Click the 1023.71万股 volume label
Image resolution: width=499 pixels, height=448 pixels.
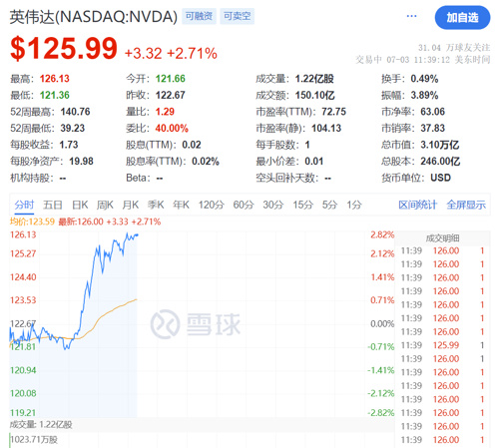point(34,440)
